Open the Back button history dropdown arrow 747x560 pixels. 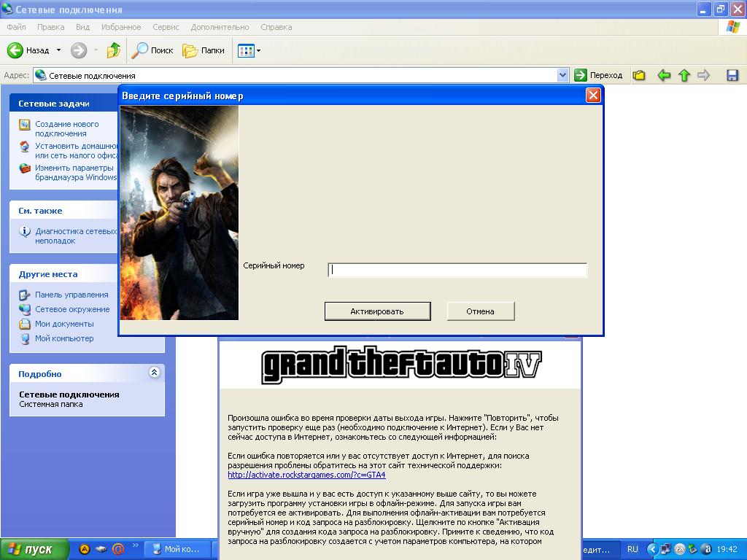pos(58,50)
